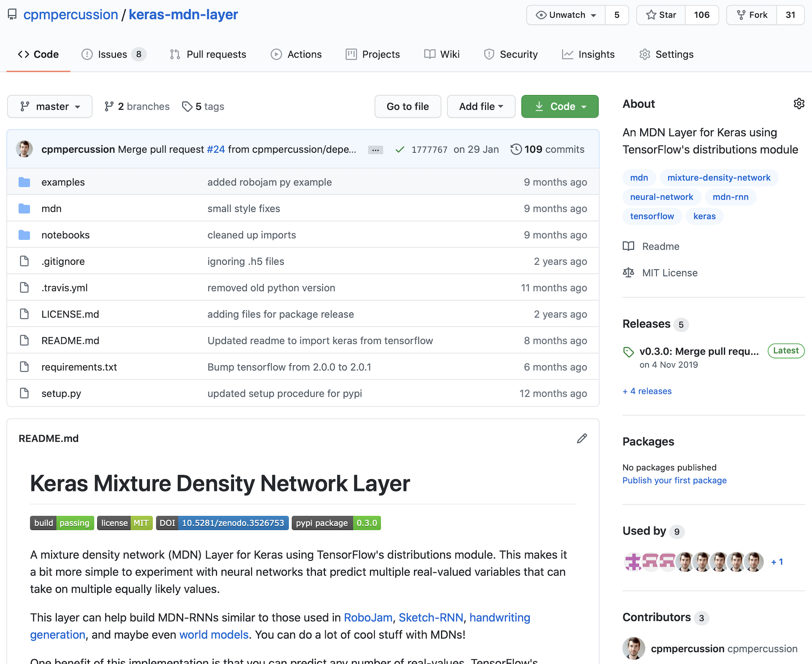Click the setup.py file icon

pos(25,393)
